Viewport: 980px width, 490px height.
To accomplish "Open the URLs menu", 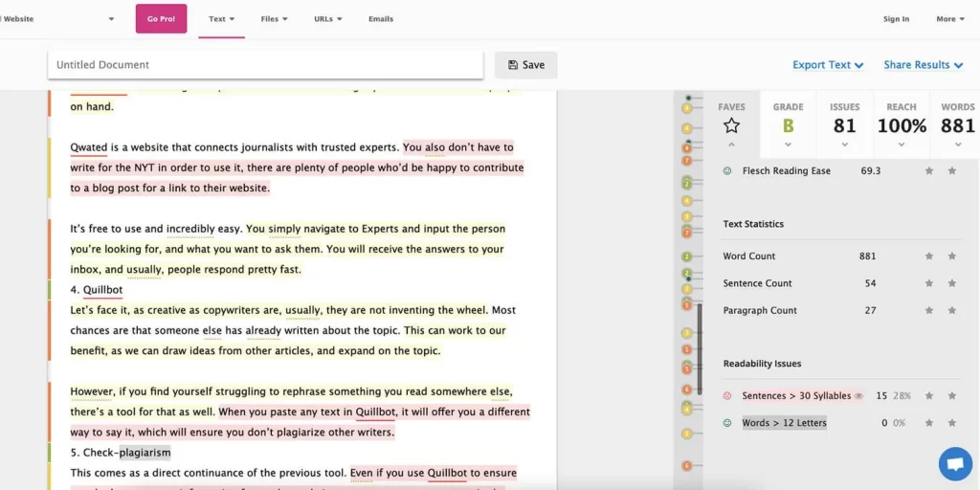I will [328, 19].
